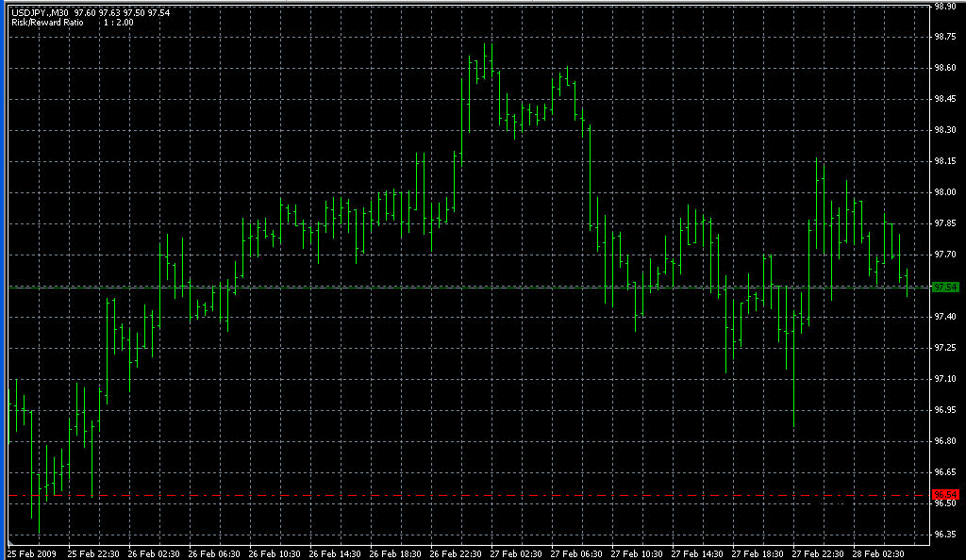The height and width of the screenshot is (560, 966).
Task: Click the 97.25 price axis label
Action: coord(945,348)
